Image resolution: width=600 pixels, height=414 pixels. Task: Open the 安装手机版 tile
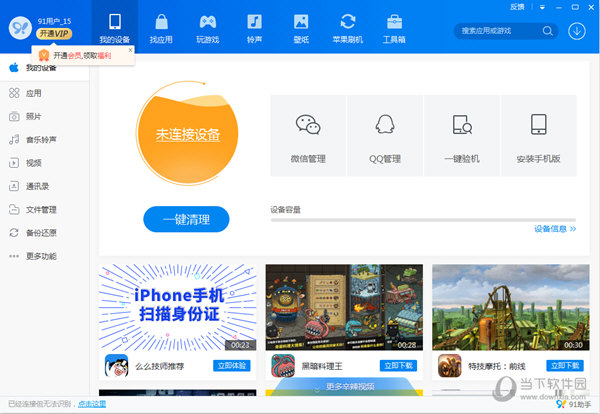point(539,136)
